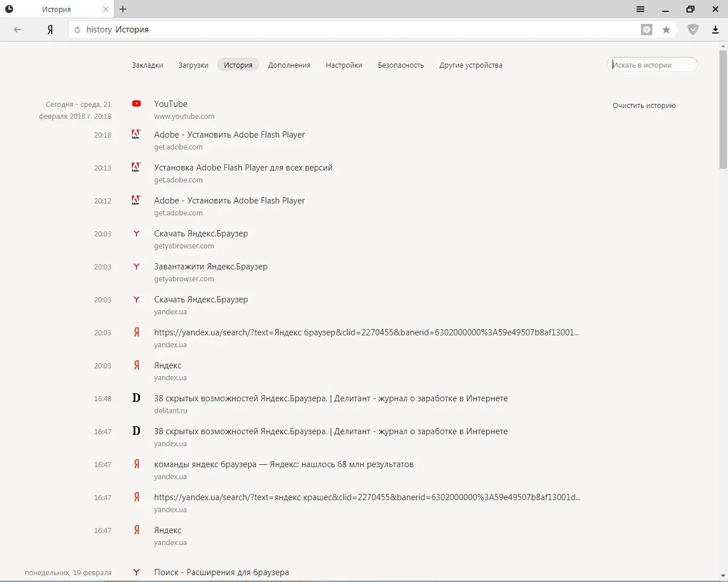Click www.youtube.com domain text
Screen dimensions: 728x582
[184, 116]
